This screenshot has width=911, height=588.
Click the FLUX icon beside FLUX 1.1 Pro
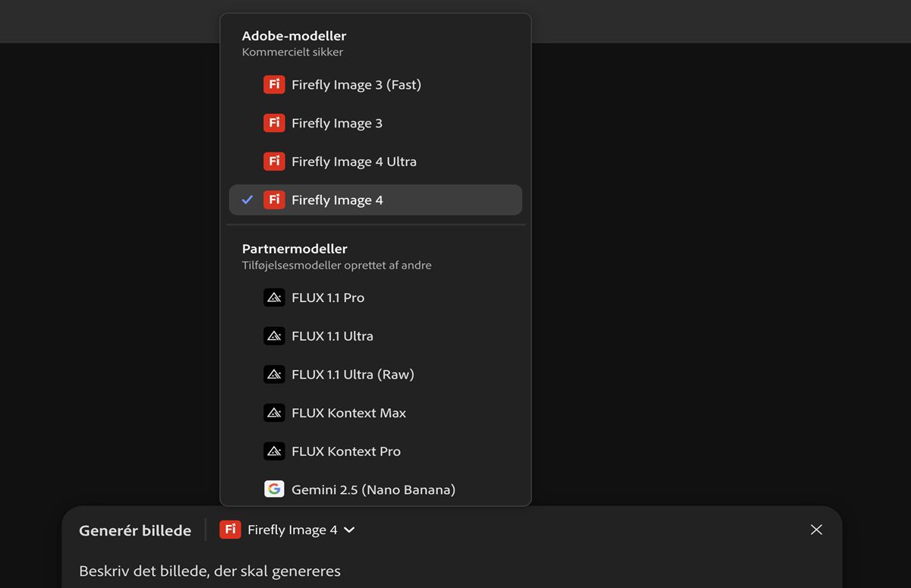pos(274,297)
